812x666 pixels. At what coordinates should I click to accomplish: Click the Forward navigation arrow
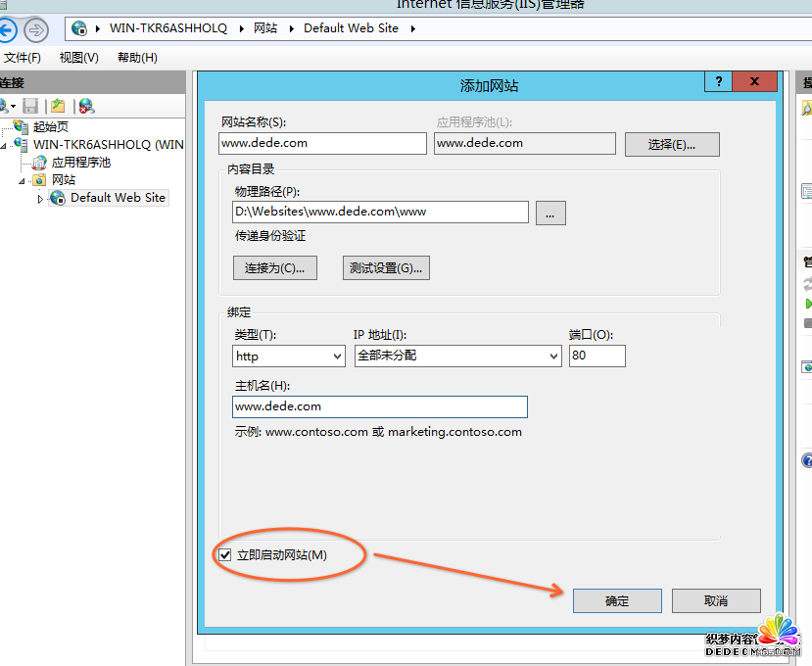click(35, 29)
